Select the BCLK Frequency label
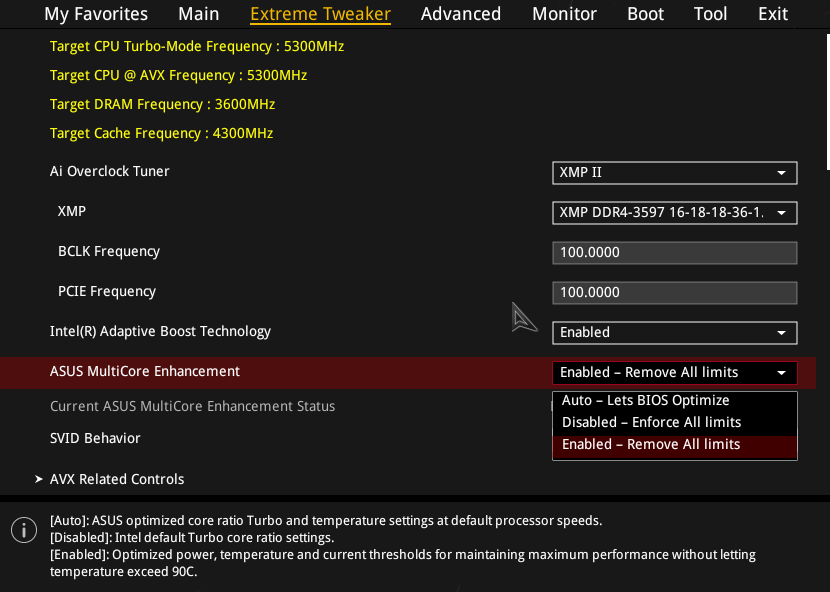 click(109, 252)
